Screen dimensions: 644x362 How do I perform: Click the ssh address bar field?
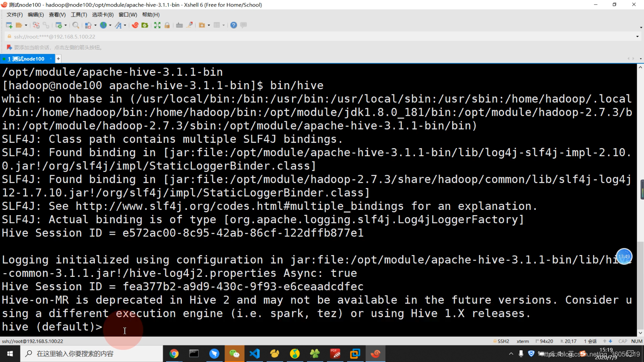click(323, 36)
